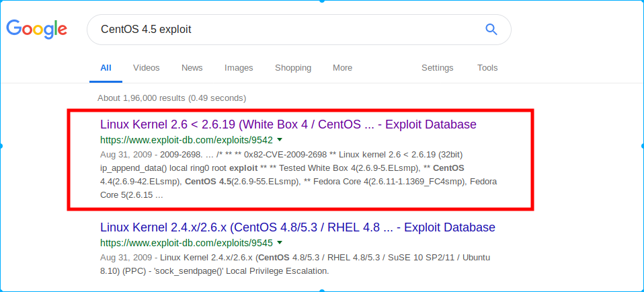Click the sock_sendpage() result description text
Image resolution: width=644 pixels, height=292 pixels.
(295, 264)
